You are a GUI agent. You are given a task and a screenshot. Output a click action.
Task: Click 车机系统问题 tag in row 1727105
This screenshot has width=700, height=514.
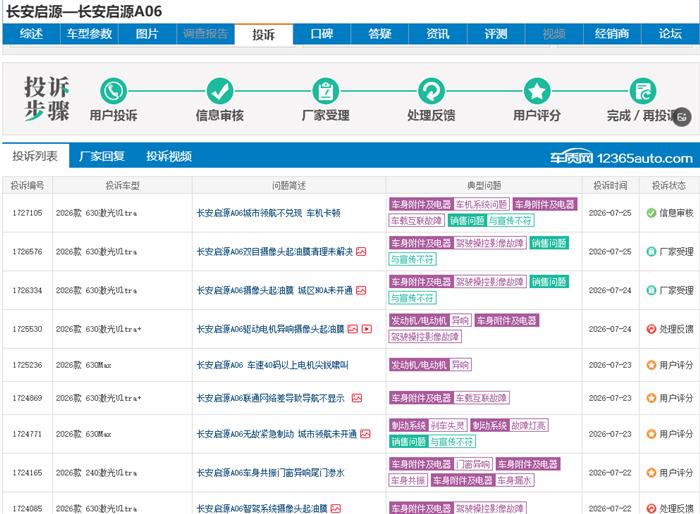click(x=482, y=205)
